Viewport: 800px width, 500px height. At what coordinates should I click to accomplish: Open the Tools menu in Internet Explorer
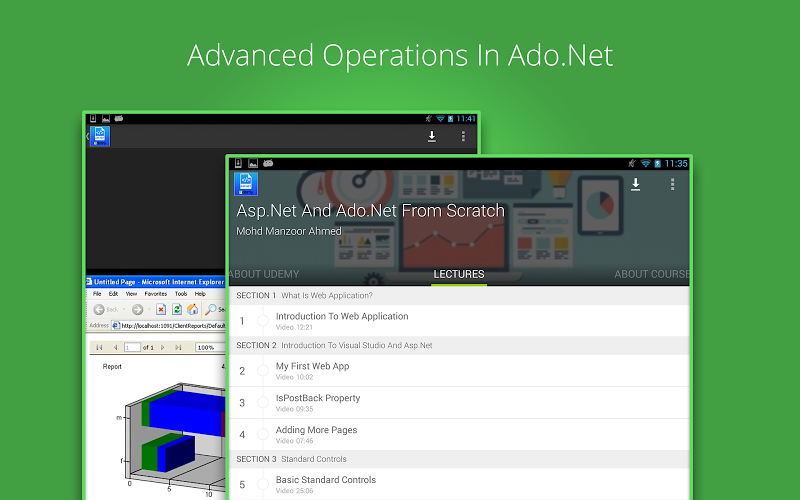pos(181,294)
